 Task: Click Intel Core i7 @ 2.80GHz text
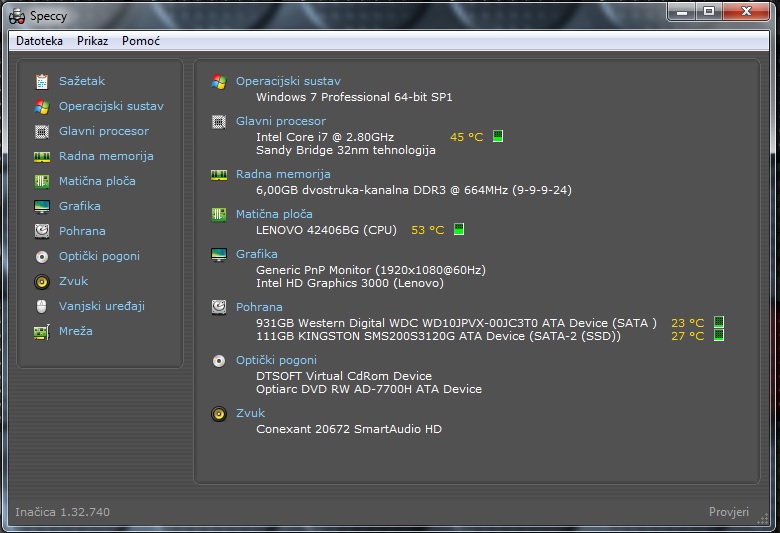pyautogui.click(x=325, y=137)
